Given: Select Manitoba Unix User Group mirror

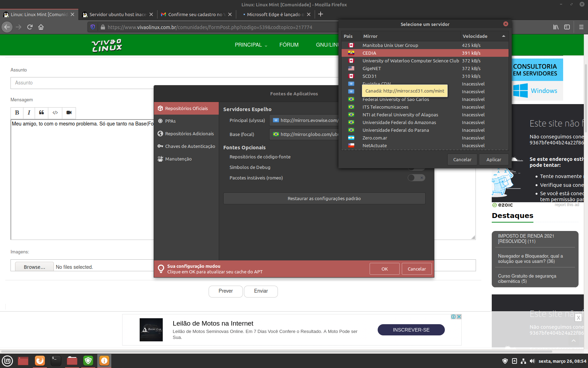Looking at the screenshot, I should [x=425, y=45].
